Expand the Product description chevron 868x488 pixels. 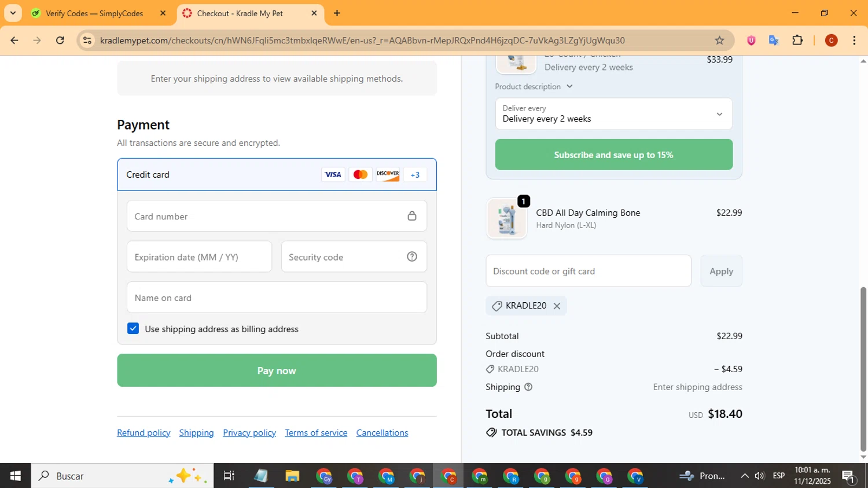click(x=569, y=86)
